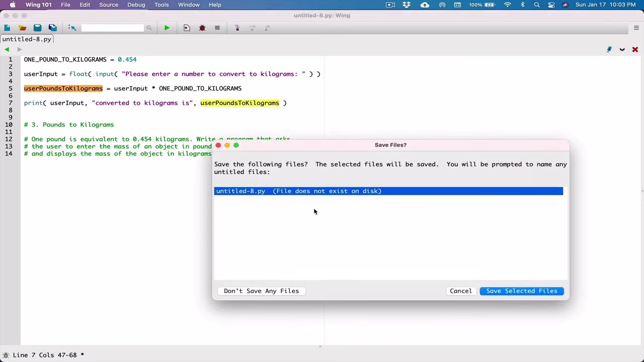Click the 'Line 7 Cols 47-68' status text
This screenshot has height=362, width=644.
(45, 355)
